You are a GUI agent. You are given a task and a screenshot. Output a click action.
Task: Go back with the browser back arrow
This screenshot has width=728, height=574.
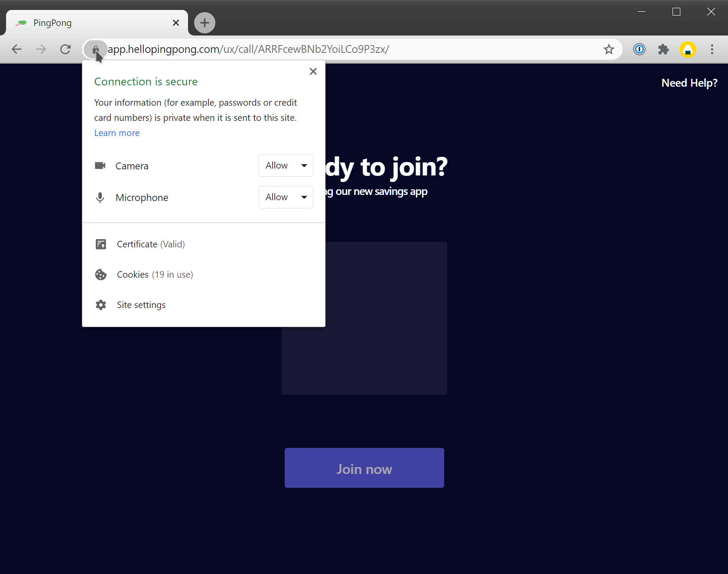(x=16, y=49)
